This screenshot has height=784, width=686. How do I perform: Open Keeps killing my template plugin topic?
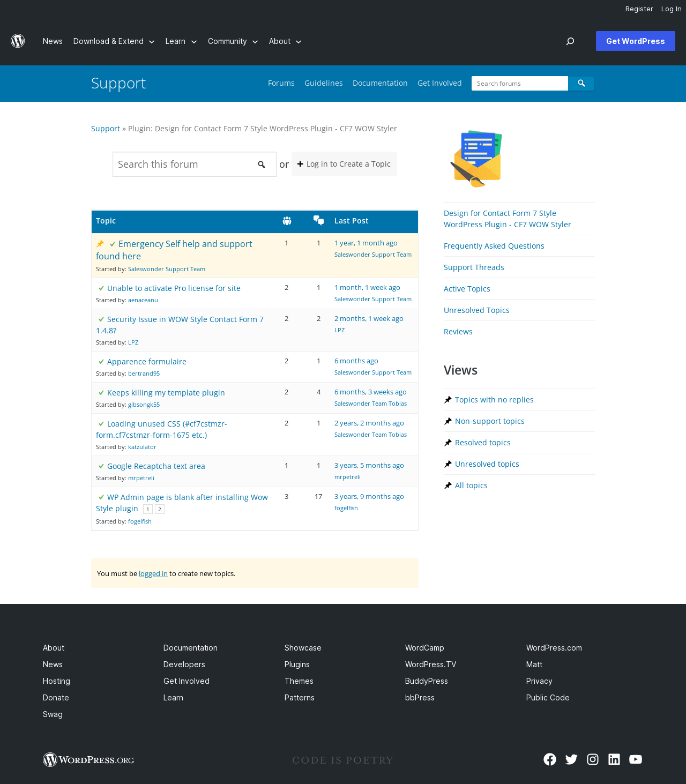pos(166,393)
